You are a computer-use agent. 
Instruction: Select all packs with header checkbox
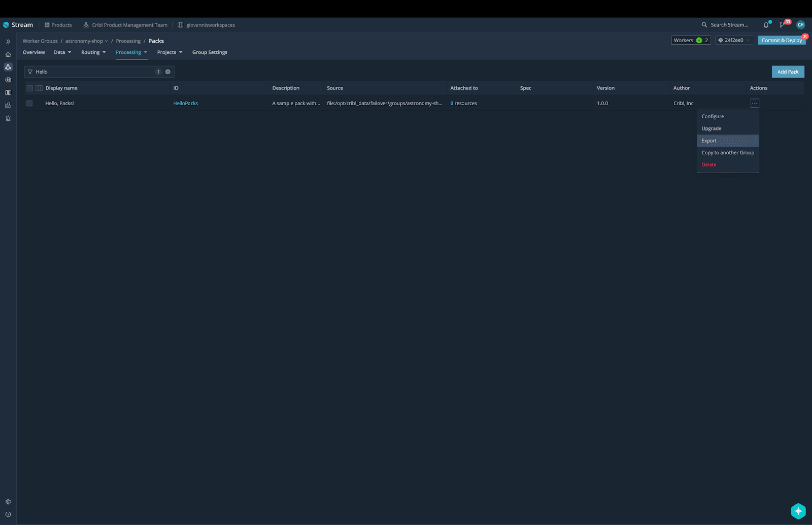point(29,88)
